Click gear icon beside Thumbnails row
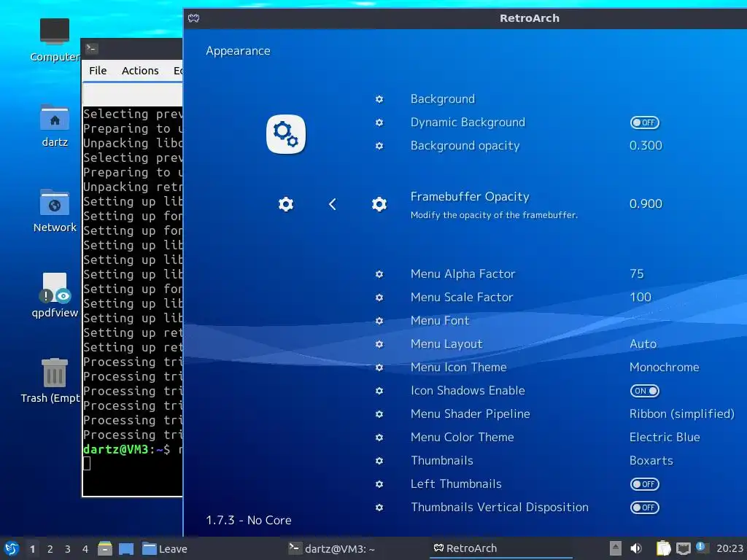The height and width of the screenshot is (560, 747). 379,461
